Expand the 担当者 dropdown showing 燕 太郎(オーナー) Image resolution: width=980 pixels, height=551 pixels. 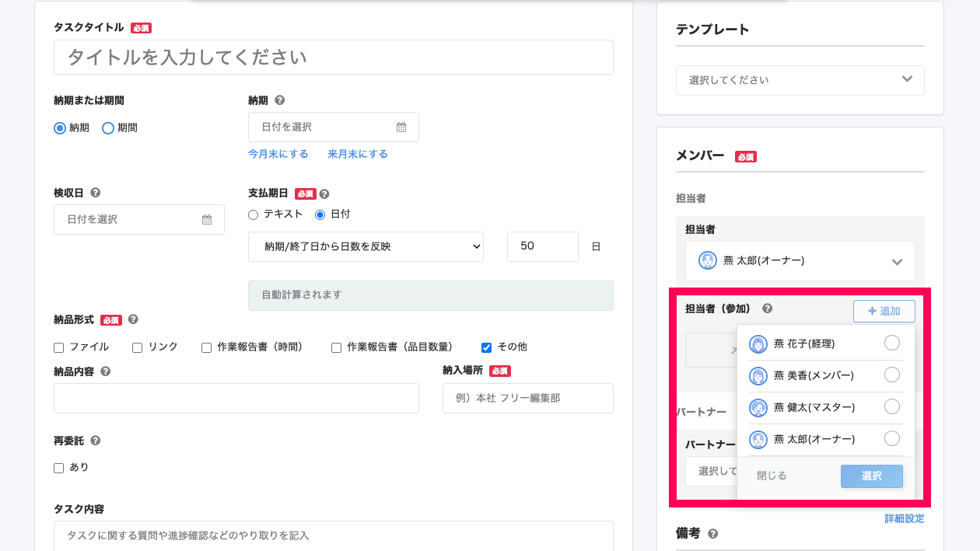(800, 261)
